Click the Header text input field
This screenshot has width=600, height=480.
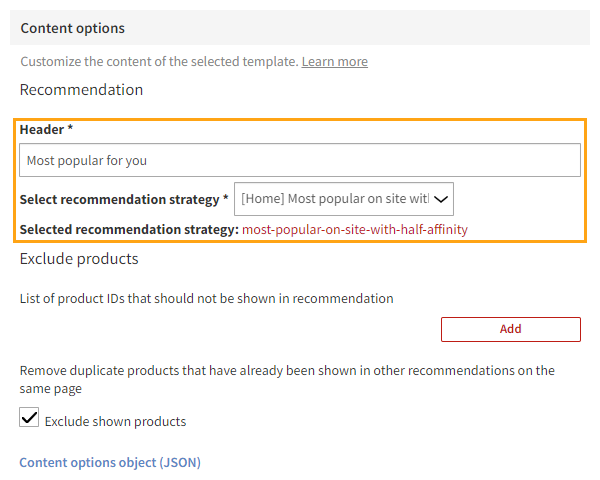[300, 160]
